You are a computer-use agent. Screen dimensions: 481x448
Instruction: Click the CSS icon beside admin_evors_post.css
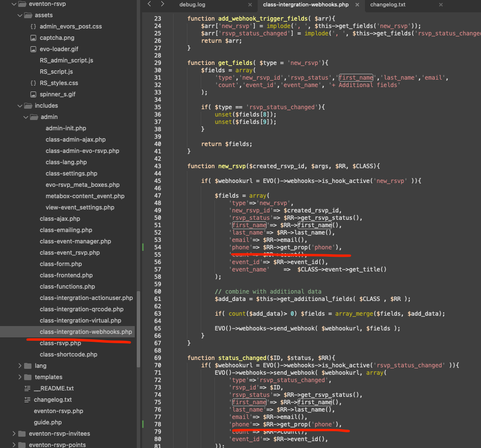click(x=33, y=27)
